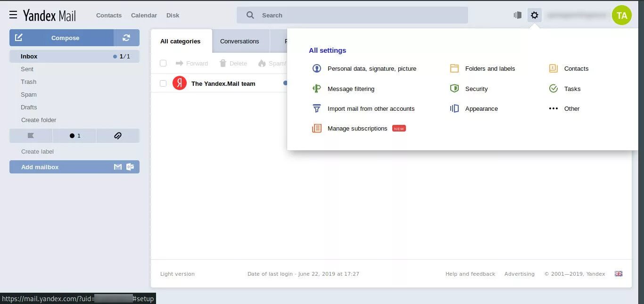This screenshot has height=304, width=644.
Task: Open the Inbox folder
Action: click(74, 56)
